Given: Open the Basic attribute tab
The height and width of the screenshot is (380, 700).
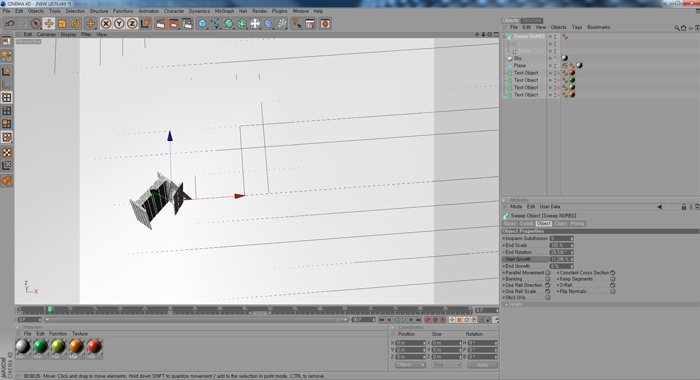Looking at the screenshot, I should 510,223.
